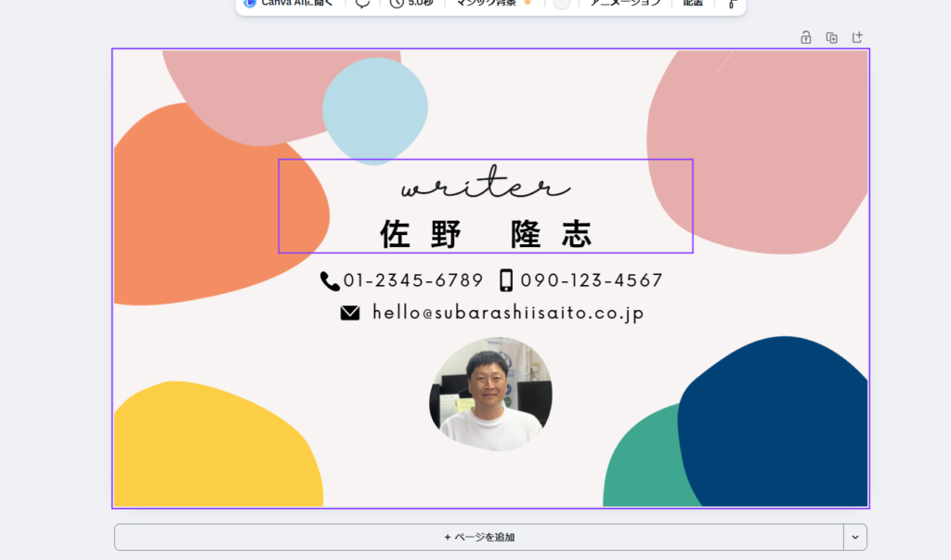Select the circular profile photo
The width and height of the screenshot is (951, 560).
pos(490,395)
